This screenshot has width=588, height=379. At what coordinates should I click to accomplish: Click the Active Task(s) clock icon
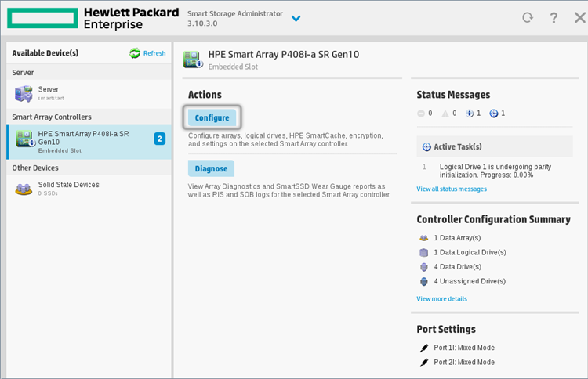coord(426,146)
